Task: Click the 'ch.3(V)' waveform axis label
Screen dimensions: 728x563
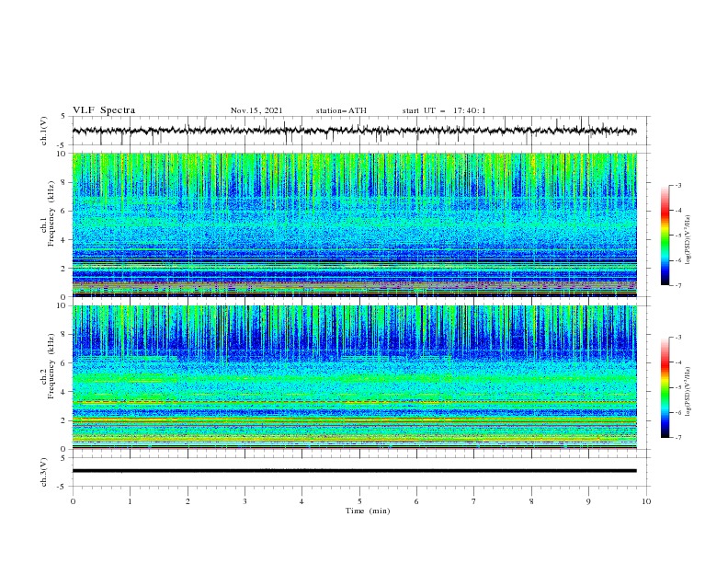Action: coord(44,472)
